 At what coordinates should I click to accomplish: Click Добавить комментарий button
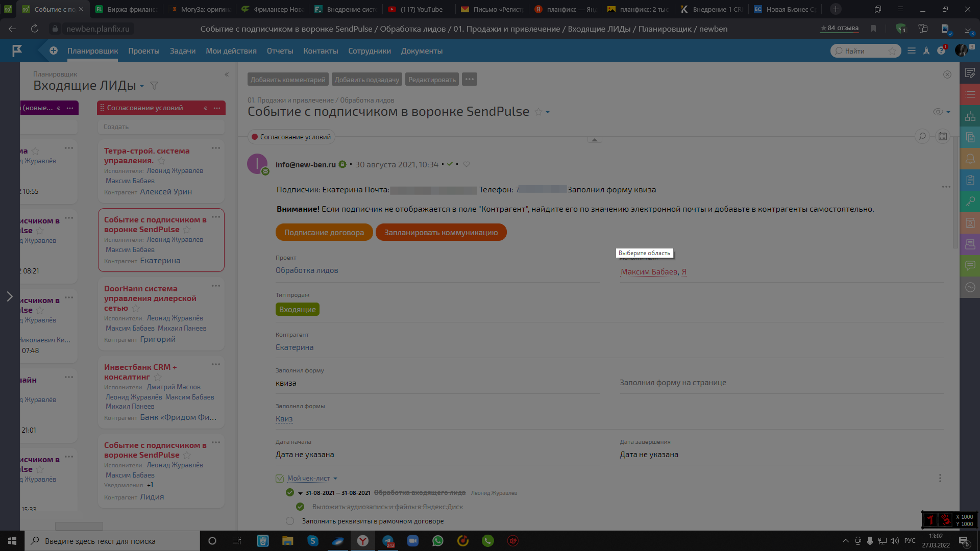click(x=288, y=79)
